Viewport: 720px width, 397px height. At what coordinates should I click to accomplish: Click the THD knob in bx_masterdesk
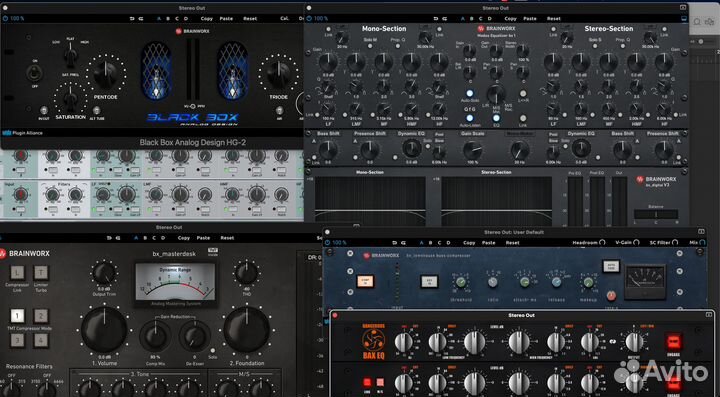point(247,274)
